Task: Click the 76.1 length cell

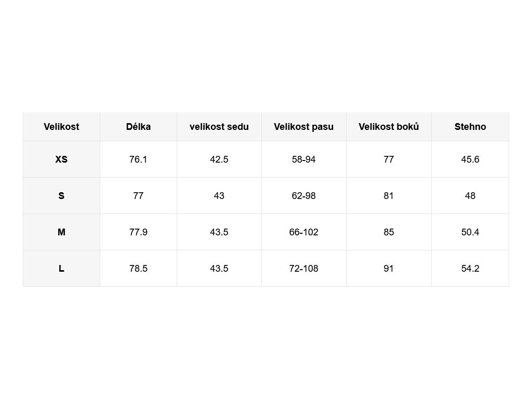Action: (138, 159)
